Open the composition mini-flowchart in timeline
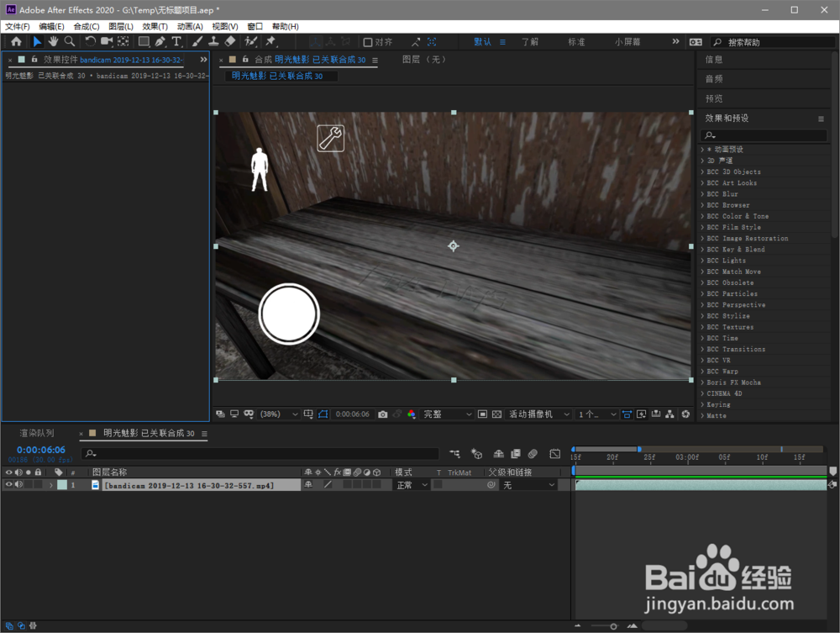This screenshot has width=840, height=633. (454, 454)
